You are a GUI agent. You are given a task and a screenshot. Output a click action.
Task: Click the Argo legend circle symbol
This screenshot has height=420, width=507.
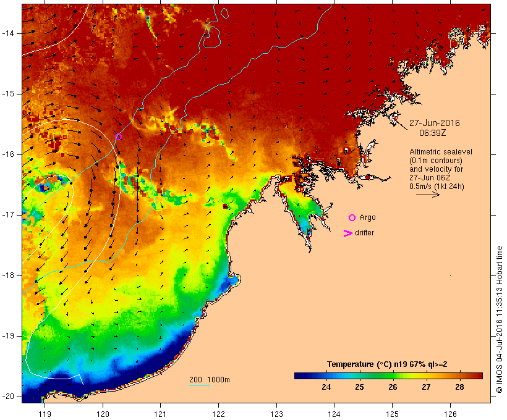[x=352, y=218]
